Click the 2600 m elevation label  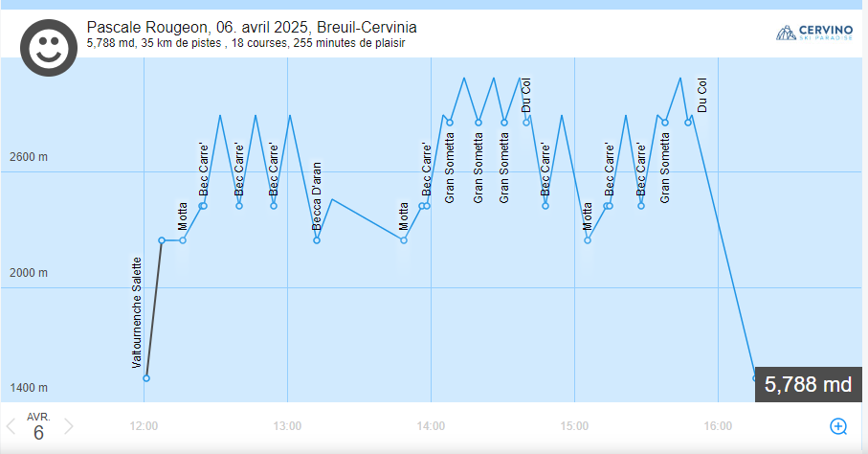[x=30, y=158]
